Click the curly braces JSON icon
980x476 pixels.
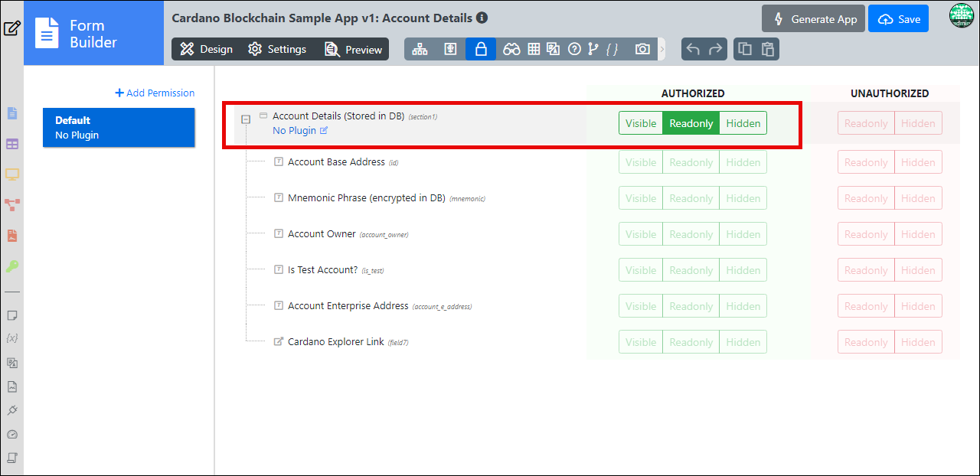click(x=612, y=49)
